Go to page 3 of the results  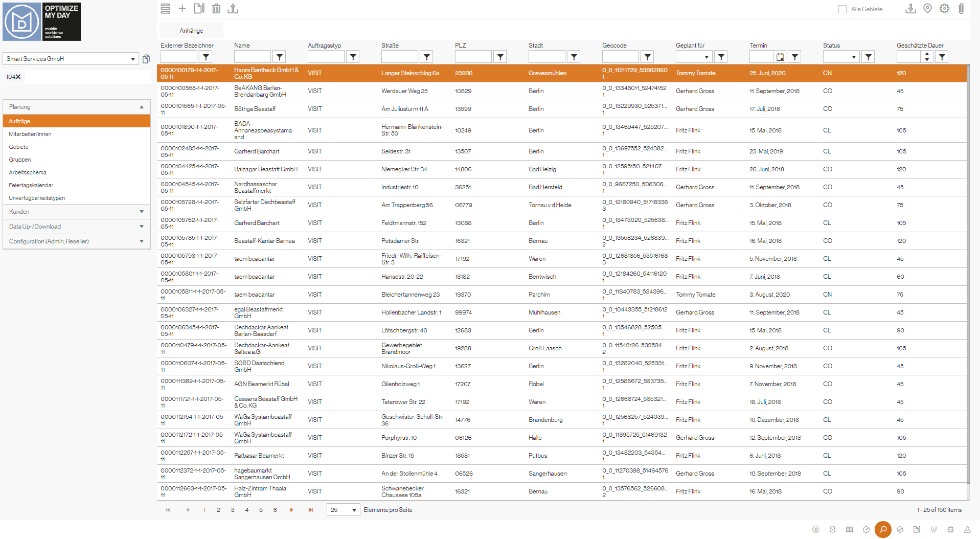[233, 510]
